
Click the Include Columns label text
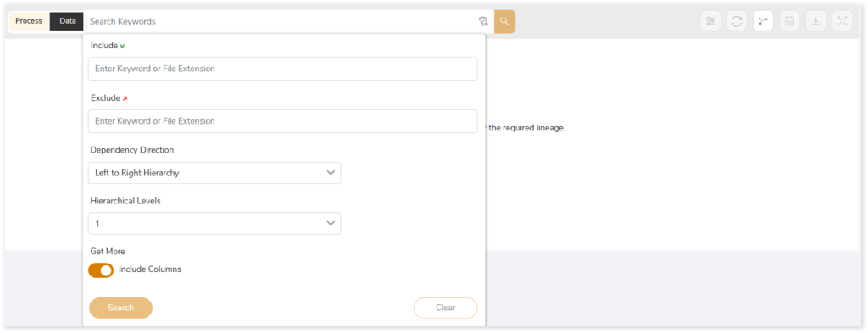pos(150,269)
